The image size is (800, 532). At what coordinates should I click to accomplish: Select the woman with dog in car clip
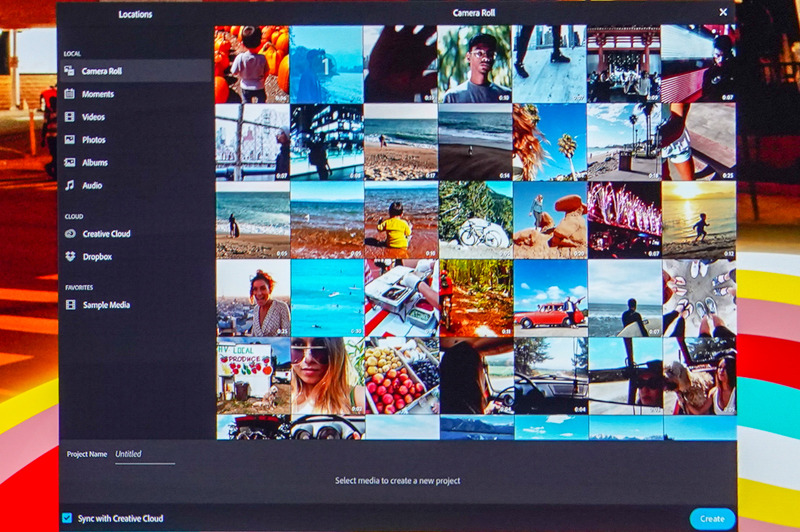699,376
